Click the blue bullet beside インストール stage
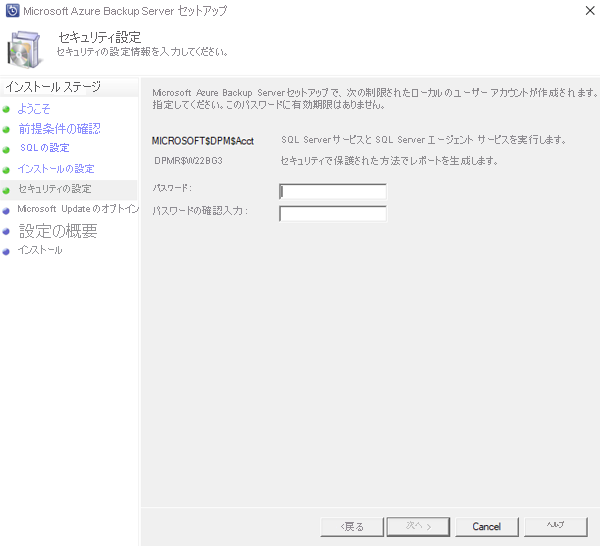Image resolution: width=600 pixels, height=546 pixels. pyautogui.click(x=6, y=251)
